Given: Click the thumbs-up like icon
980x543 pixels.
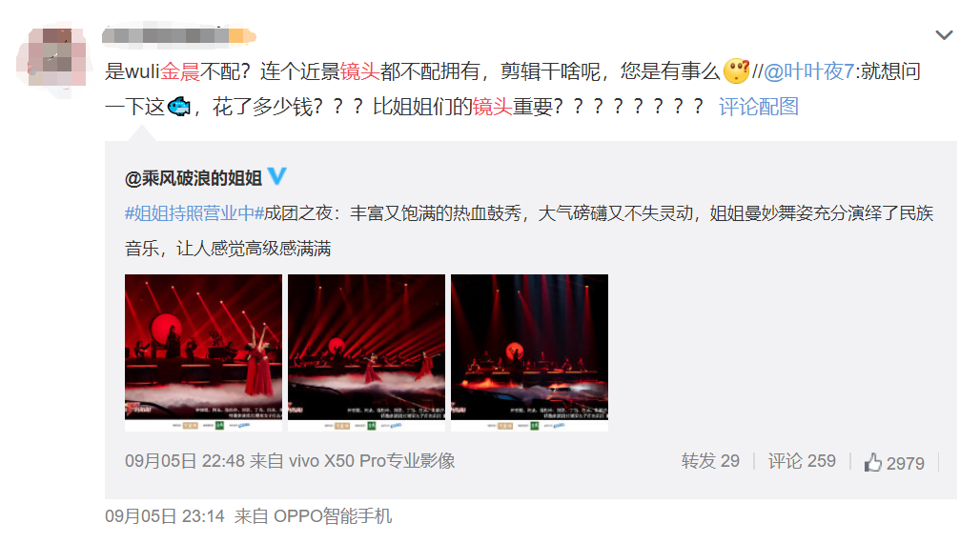Looking at the screenshot, I should (x=872, y=462).
